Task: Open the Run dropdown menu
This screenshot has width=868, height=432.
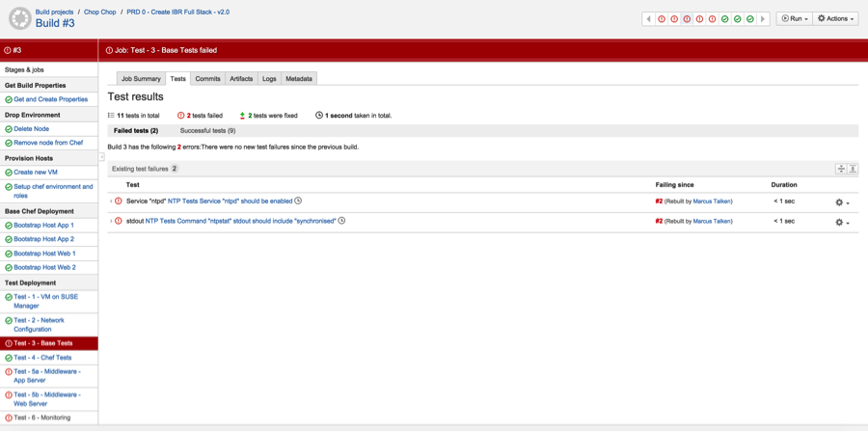Action: pos(794,18)
